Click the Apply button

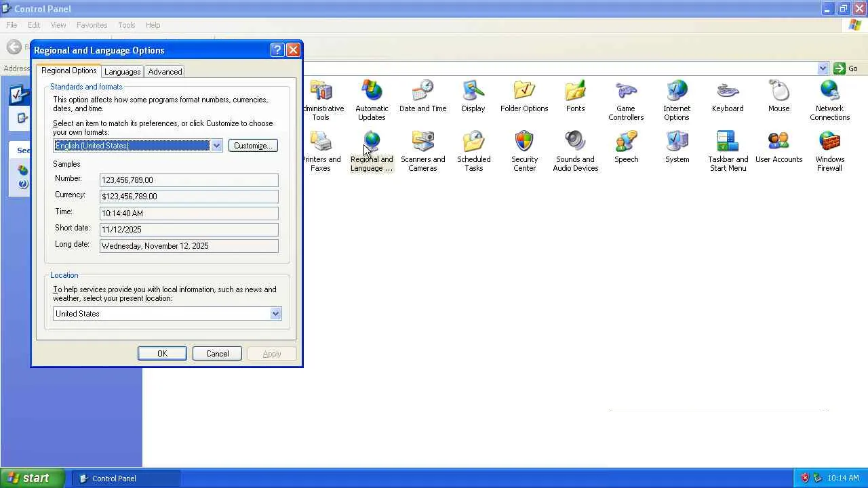(272, 354)
